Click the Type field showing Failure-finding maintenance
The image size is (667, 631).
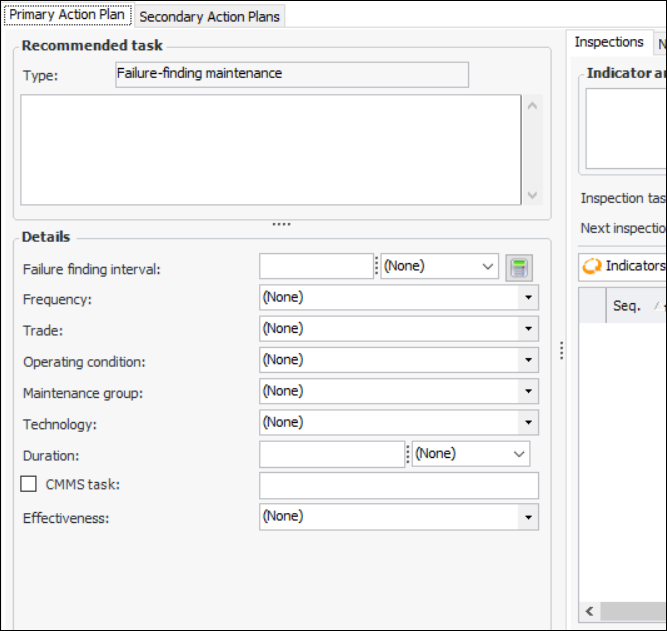(x=292, y=74)
